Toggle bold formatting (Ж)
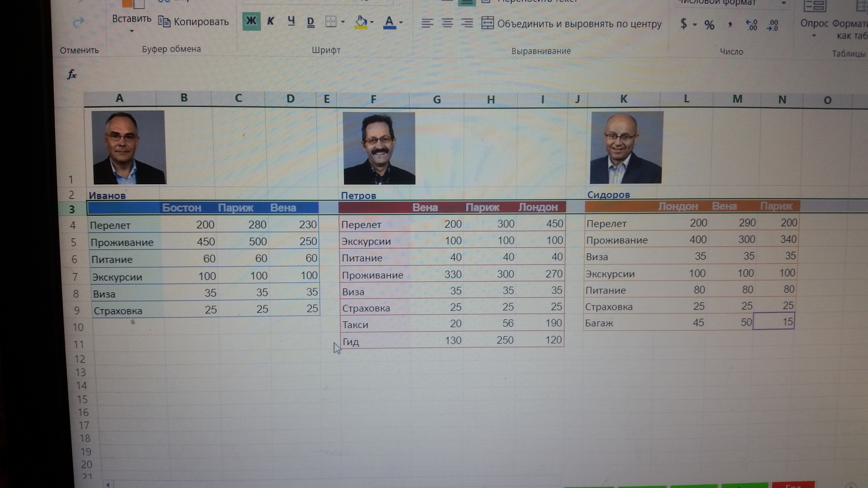868x488 pixels. tap(251, 21)
